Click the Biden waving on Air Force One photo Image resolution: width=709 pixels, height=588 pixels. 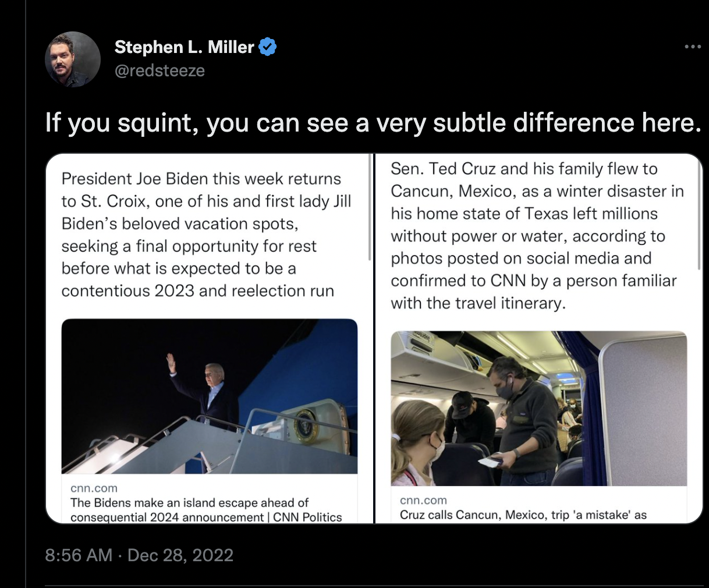(x=210, y=396)
